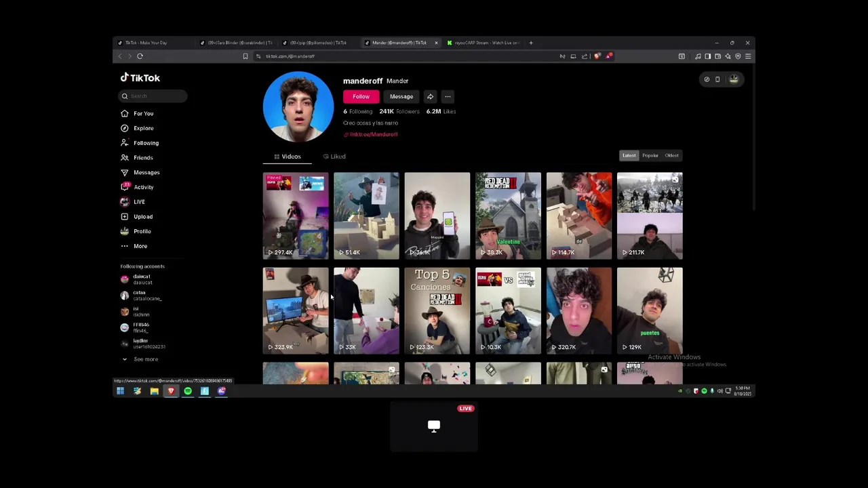Click the Brave icon in taskbar
868x488 pixels.
171,391
